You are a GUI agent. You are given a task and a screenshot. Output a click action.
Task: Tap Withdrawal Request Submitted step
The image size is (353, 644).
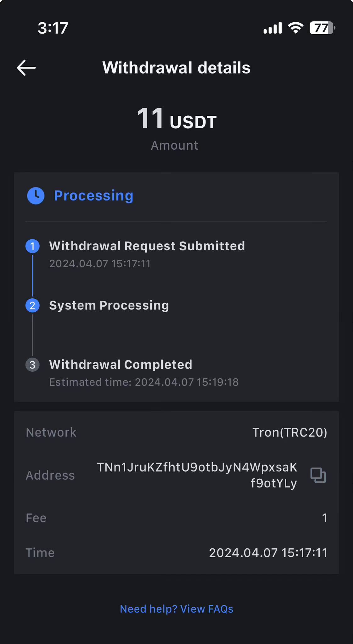[x=147, y=246]
